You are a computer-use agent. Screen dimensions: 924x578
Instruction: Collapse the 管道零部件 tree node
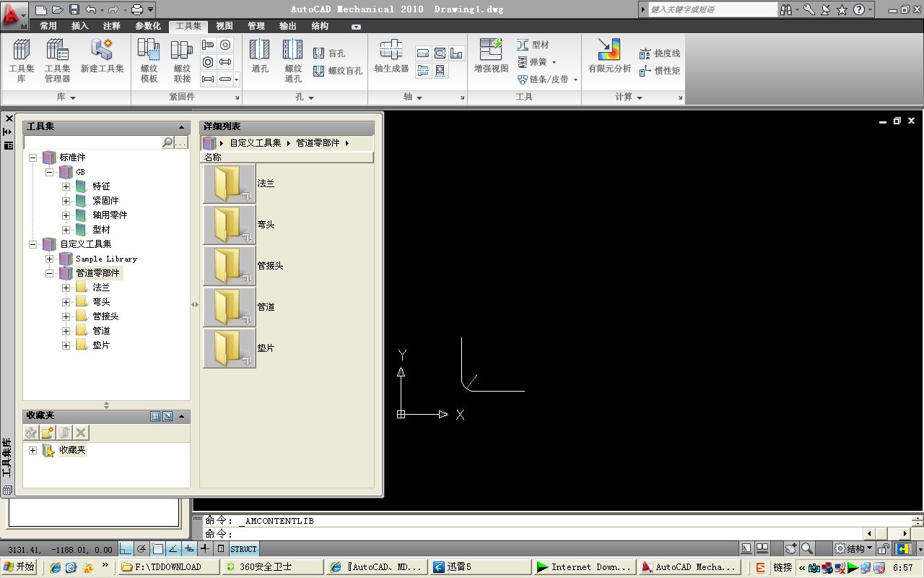point(50,273)
